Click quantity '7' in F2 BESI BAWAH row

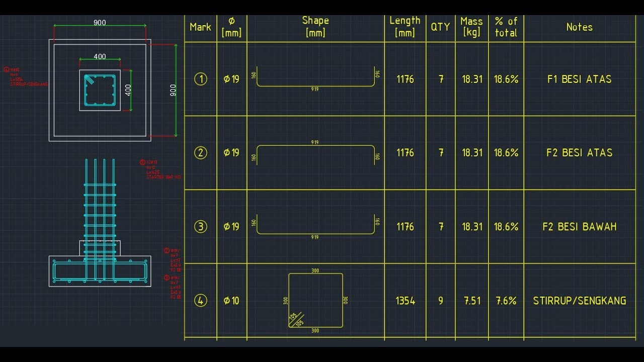(441, 227)
